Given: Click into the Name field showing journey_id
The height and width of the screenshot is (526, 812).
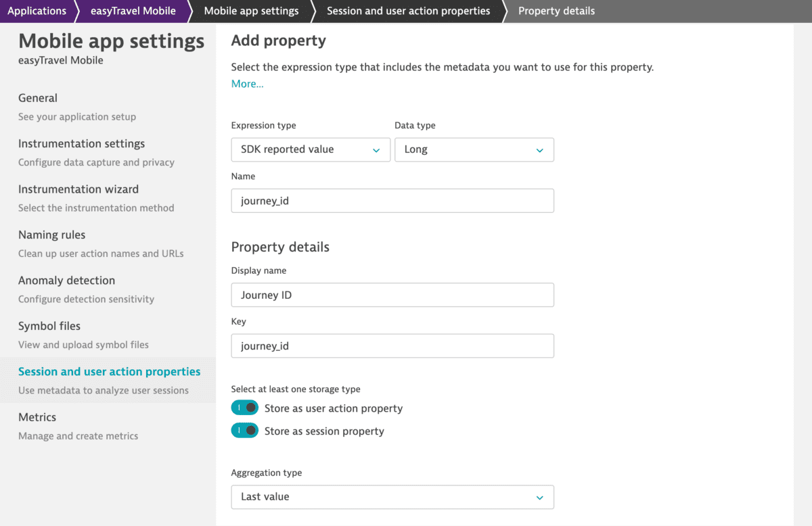Looking at the screenshot, I should pos(392,200).
